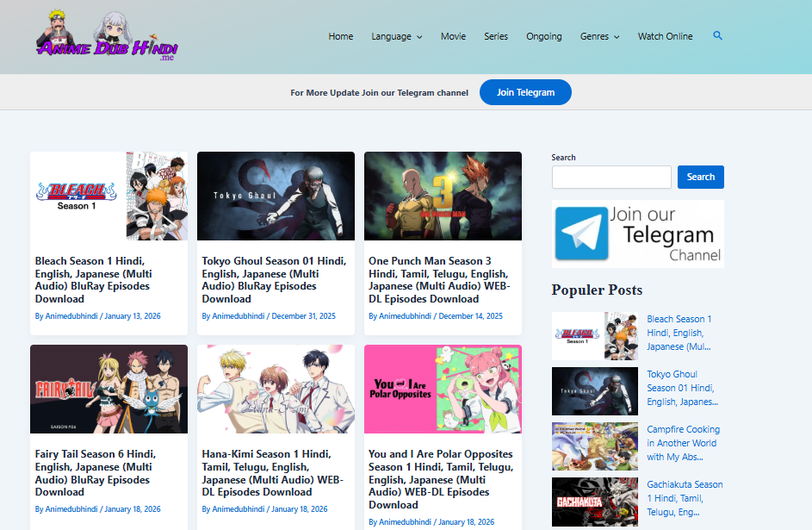Click the Anime Dub Hindi site logo
Screen dimensions: 812x530
pos(107,36)
